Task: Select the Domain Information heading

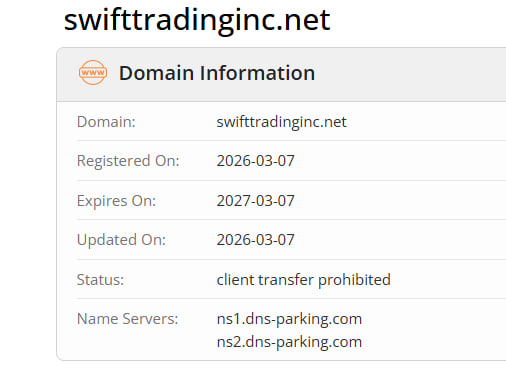Action: (x=217, y=73)
